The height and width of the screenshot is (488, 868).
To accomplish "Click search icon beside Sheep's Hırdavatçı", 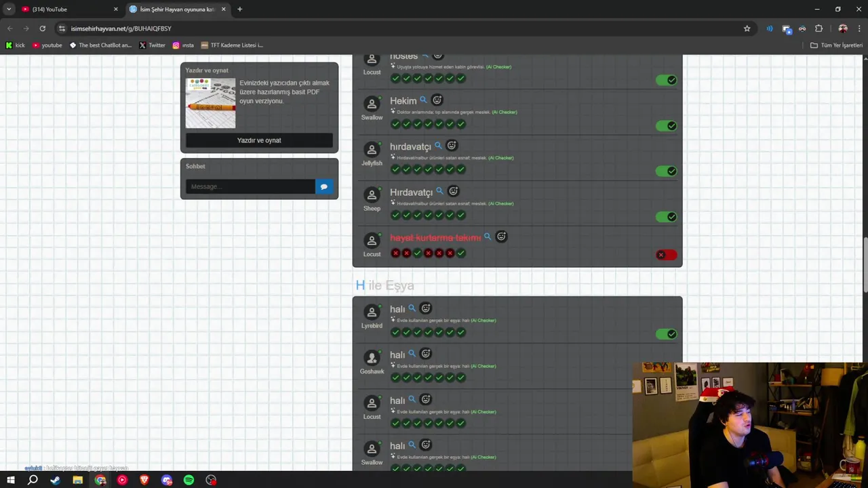I will pos(439,191).
